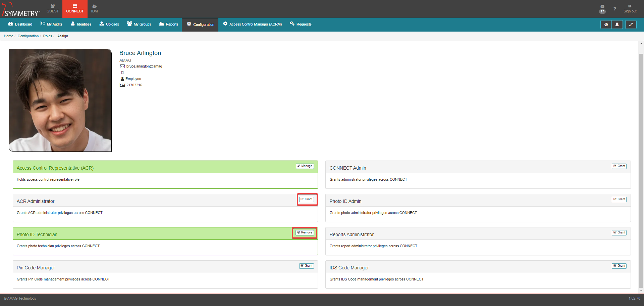The height and width of the screenshot is (306, 644).
Task: Remove the Photo ID Technician role
Action: tap(305, 232)
